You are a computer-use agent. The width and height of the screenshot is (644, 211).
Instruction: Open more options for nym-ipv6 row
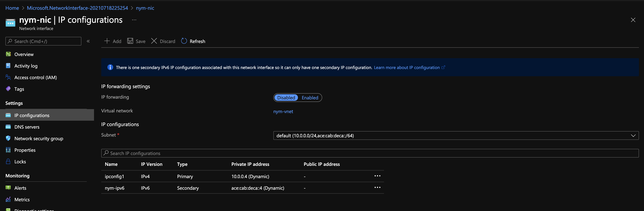pos(377,188)
